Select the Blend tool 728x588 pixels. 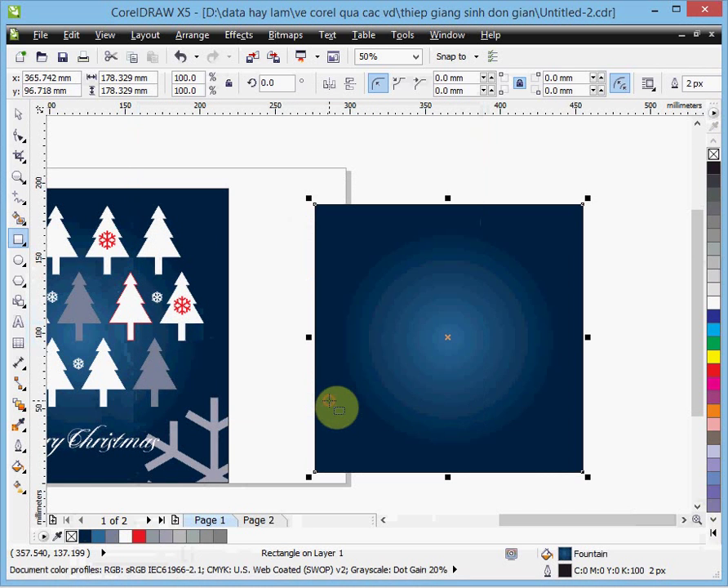pyautogui.click(x=18, y=404)
